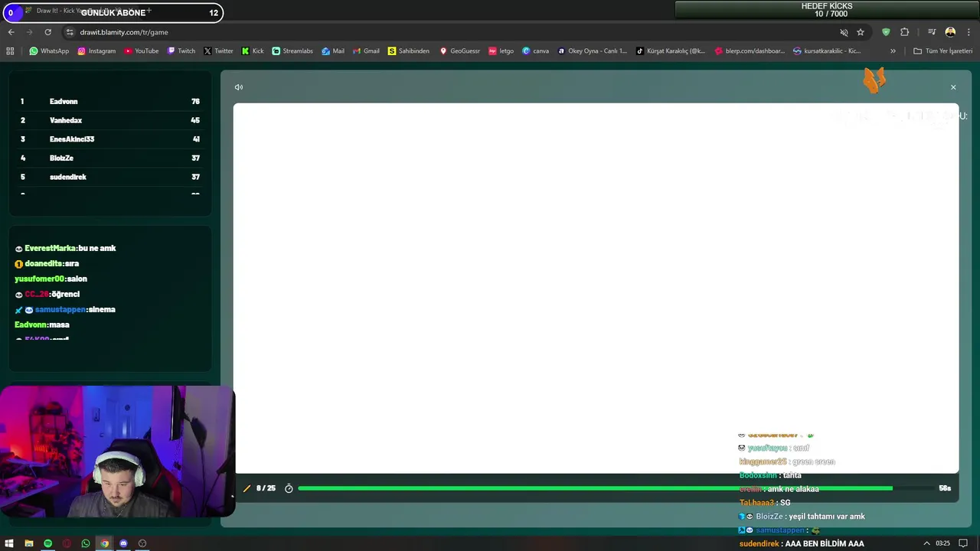Viewport: 980px width, 551px height.
Task: Open Spotify from taskbar
Action: 47,543
